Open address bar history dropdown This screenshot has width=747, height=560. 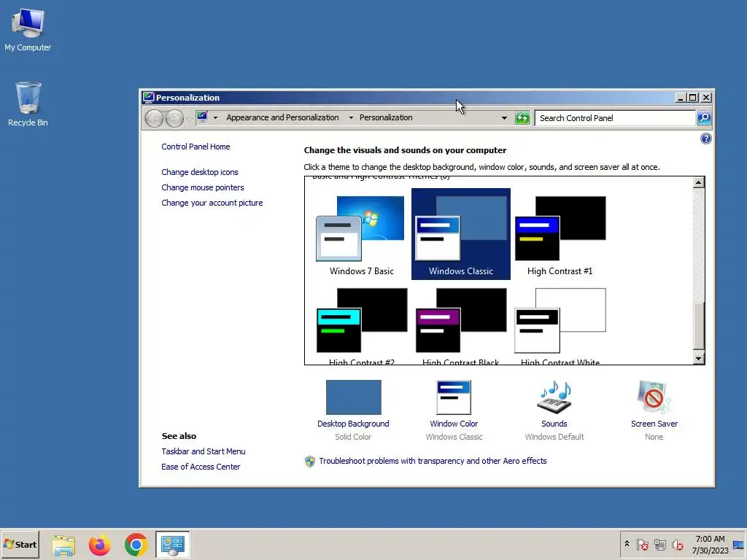click(504, 117)
